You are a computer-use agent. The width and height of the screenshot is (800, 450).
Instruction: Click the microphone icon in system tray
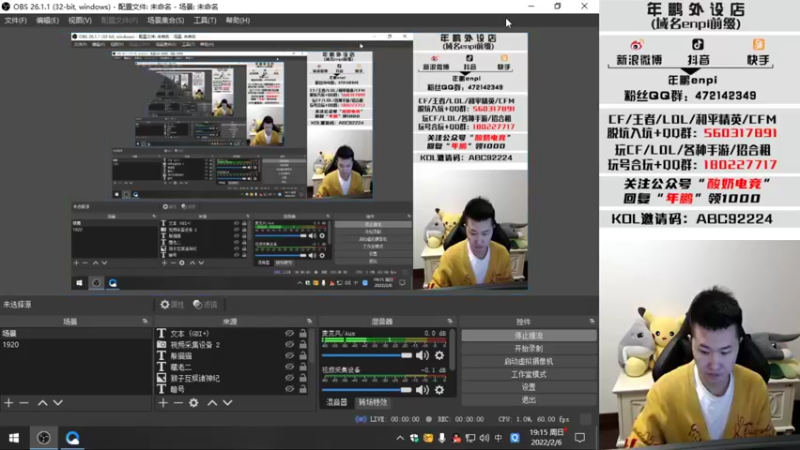[442, 438]
